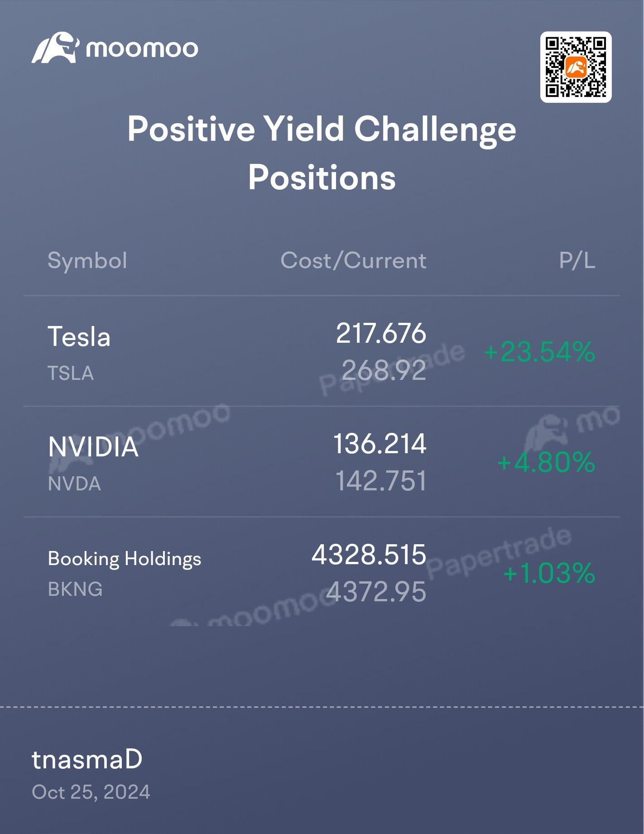Click NVIDIA current price 142.751

381,481
